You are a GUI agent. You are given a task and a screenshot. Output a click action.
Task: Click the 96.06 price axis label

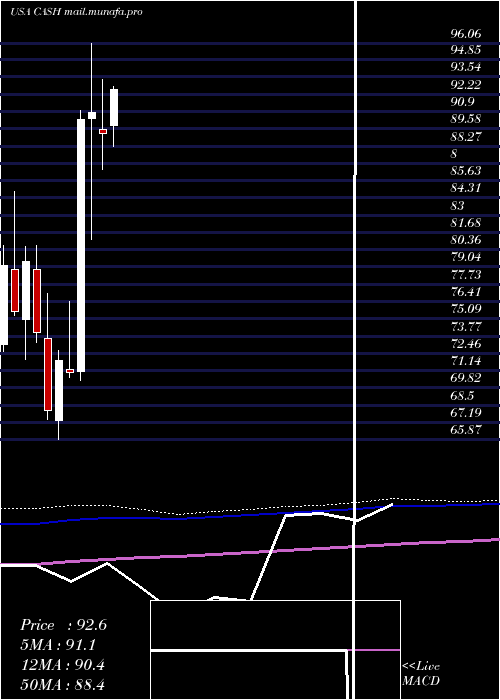[x=466, y=33]
